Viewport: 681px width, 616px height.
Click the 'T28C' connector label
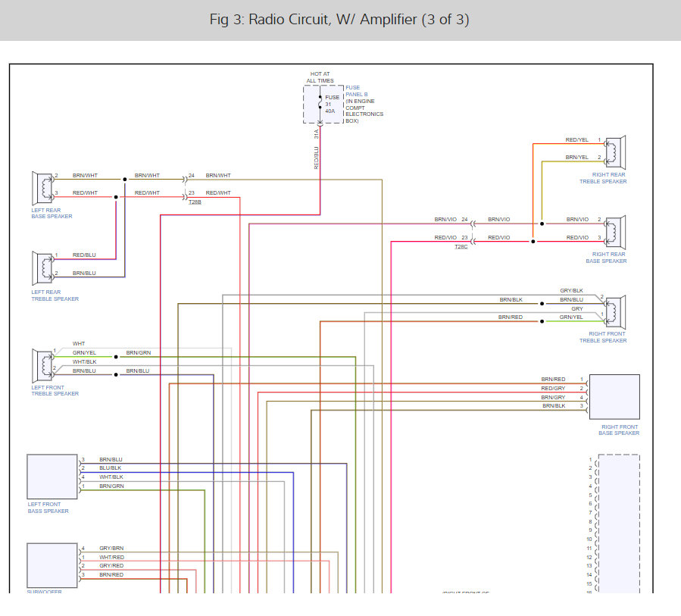pyautogui.click(x=461, y=247)
